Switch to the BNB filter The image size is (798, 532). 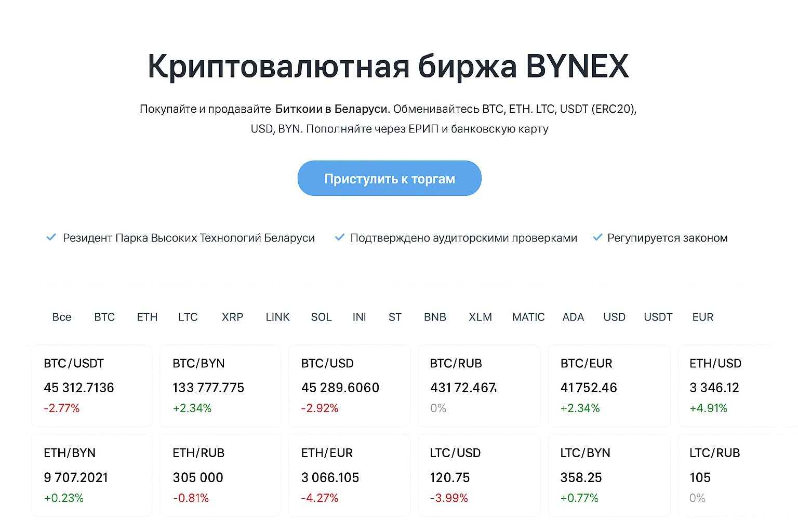(434, 317)
